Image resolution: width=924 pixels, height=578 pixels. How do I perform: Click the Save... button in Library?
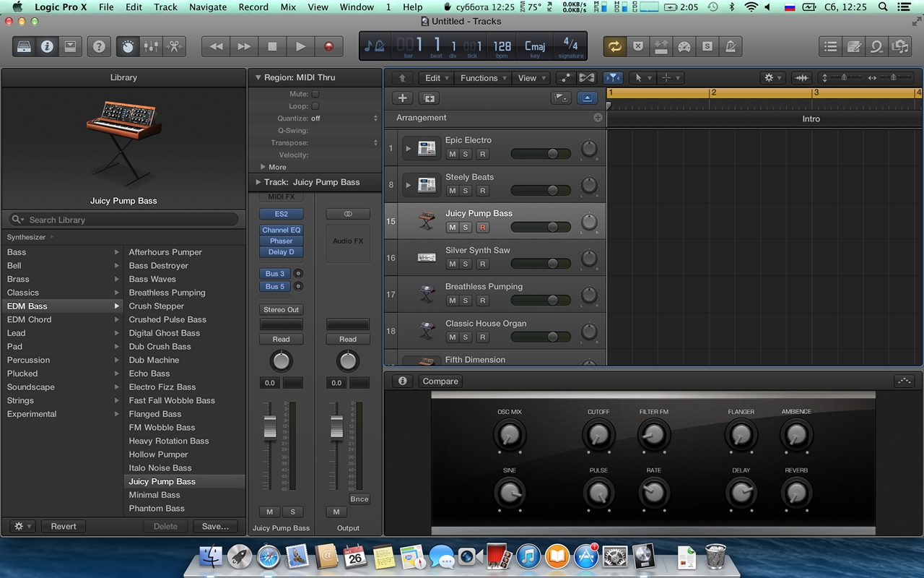point(215,527)
